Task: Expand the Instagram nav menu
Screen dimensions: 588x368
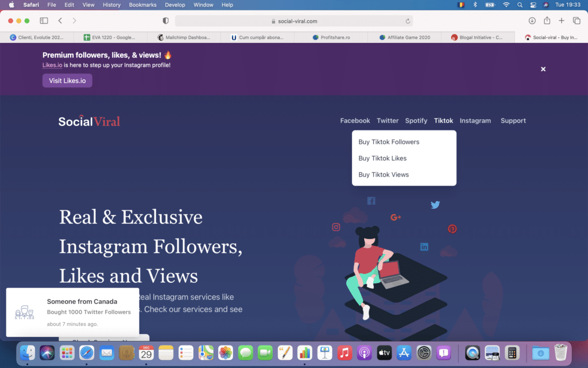Action: (x=475, y=121)
